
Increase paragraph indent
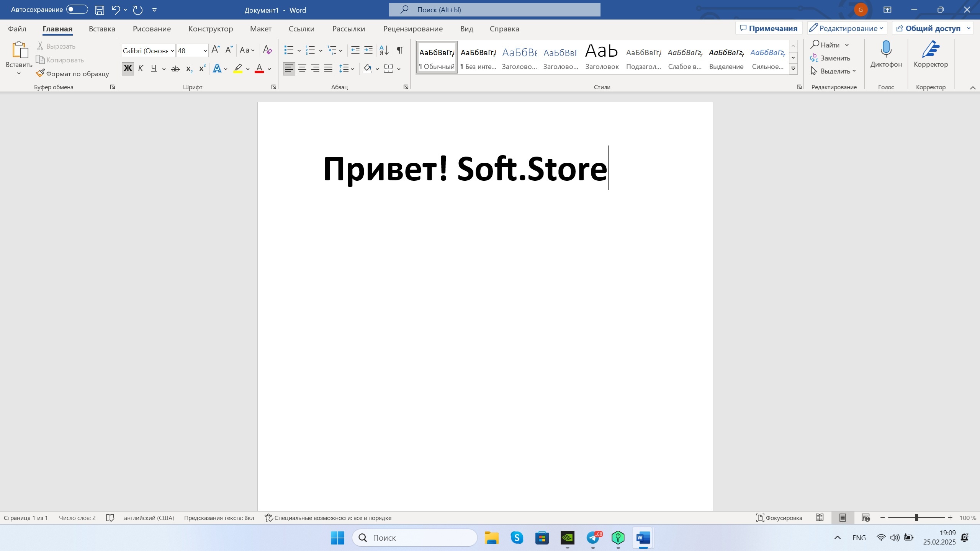[368, 50]
